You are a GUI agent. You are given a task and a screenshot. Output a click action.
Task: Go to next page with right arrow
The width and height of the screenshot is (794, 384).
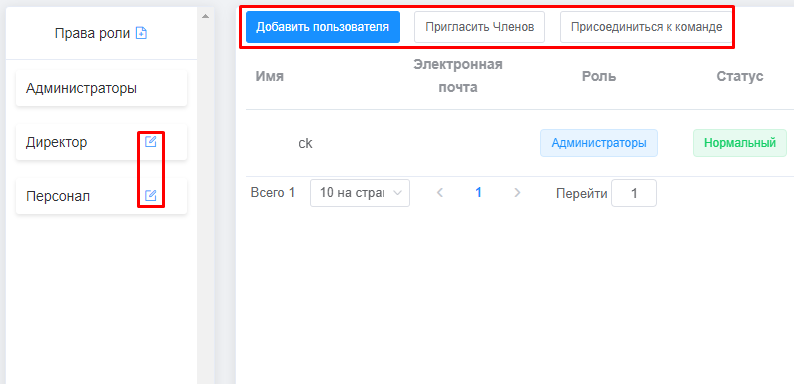click(517, 193)
